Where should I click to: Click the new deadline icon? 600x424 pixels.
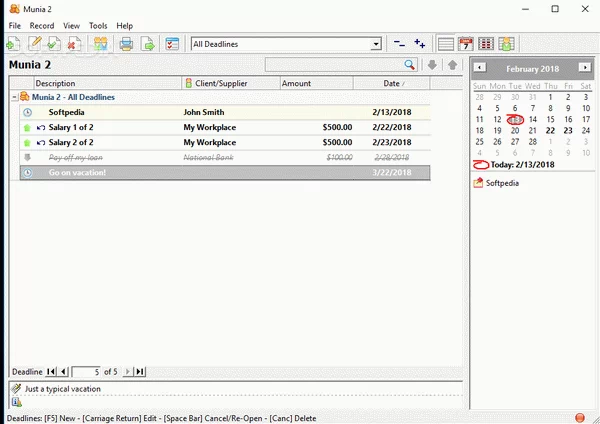pos(12,44)
